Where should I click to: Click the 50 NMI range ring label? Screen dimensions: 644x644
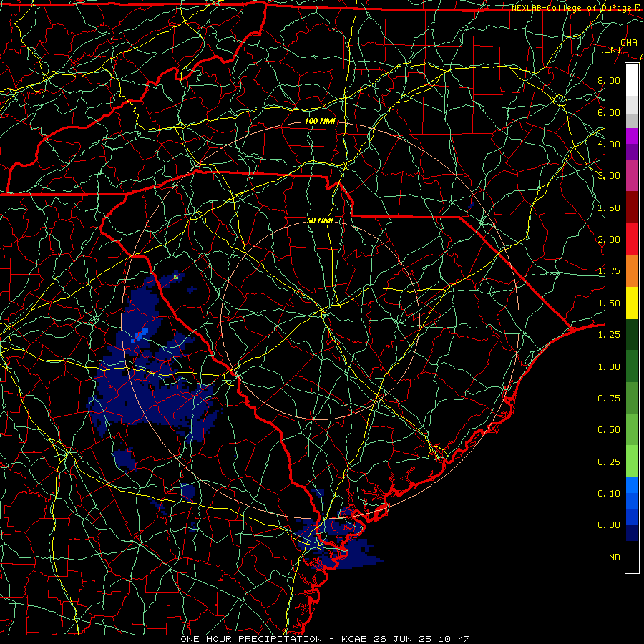pyautogui.click(x=320, y=220)
